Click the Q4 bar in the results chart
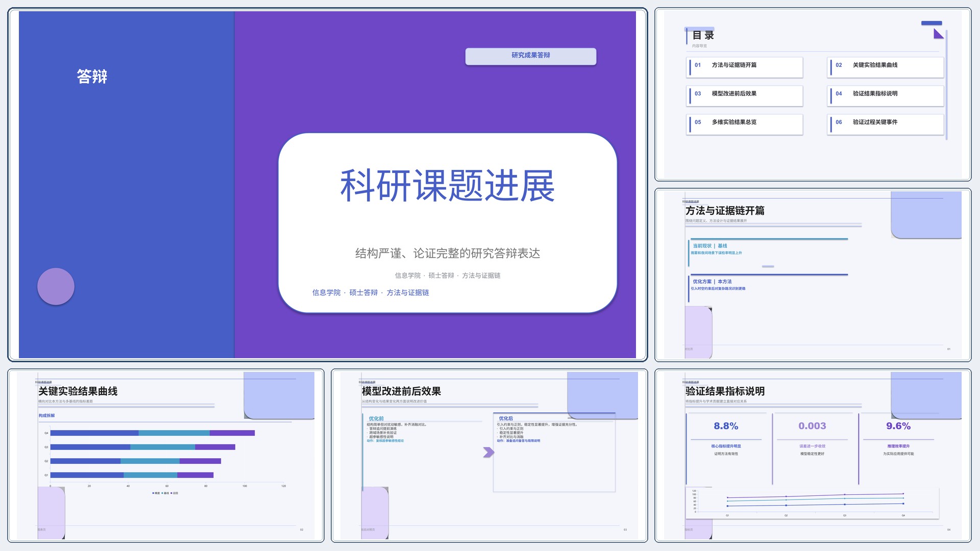This screenshot has width=980, height=551. pyautogui.click(x=153, y=433)
